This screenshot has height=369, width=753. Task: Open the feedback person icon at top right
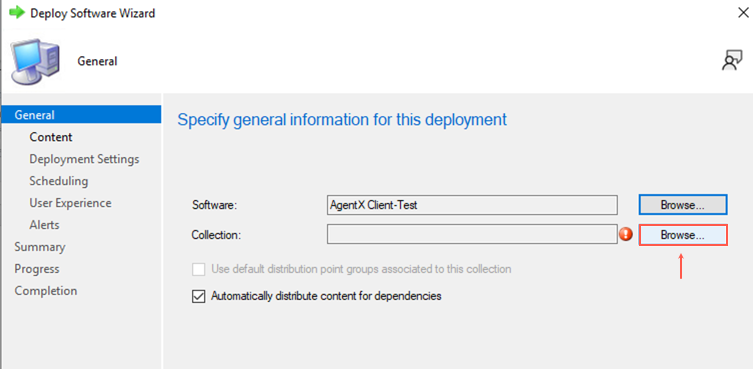tap(731, 60)
